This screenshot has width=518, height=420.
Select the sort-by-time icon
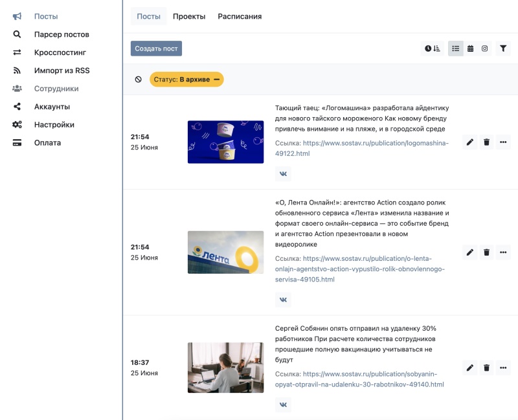point(433,48)
